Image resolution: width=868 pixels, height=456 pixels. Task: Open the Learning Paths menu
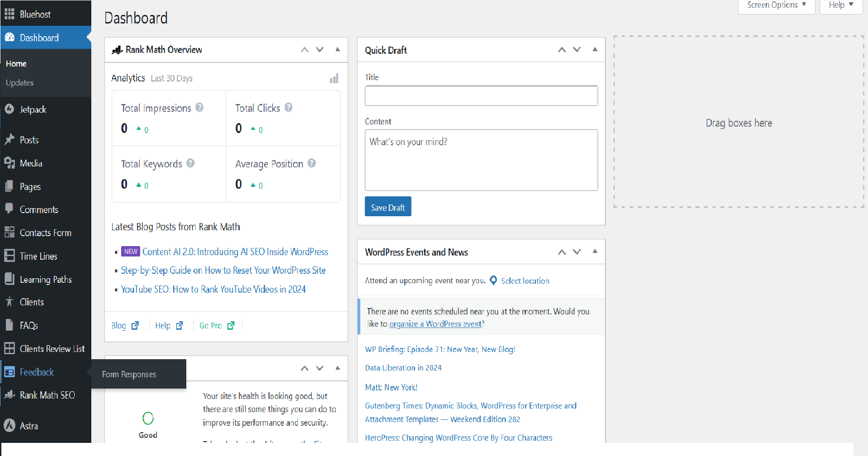coord(46,279)
